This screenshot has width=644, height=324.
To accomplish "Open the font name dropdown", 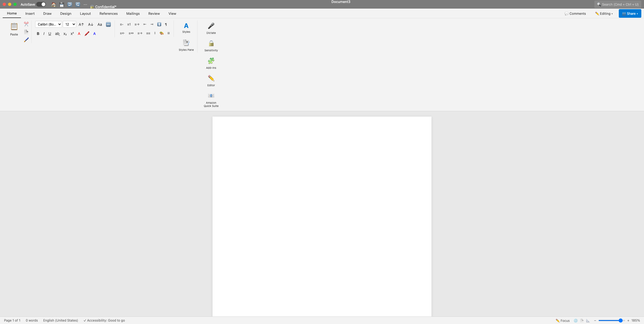I will (x=48, y=24).
